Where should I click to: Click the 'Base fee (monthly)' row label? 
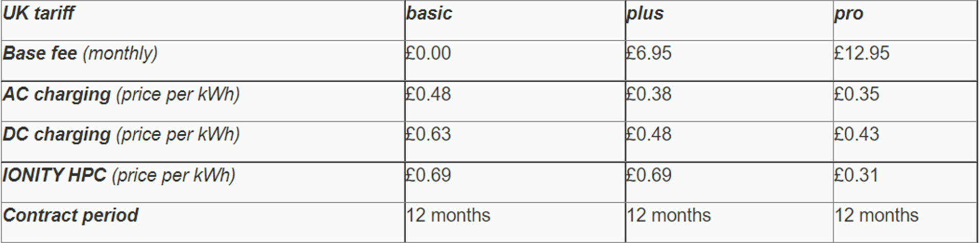click(80, 53)
